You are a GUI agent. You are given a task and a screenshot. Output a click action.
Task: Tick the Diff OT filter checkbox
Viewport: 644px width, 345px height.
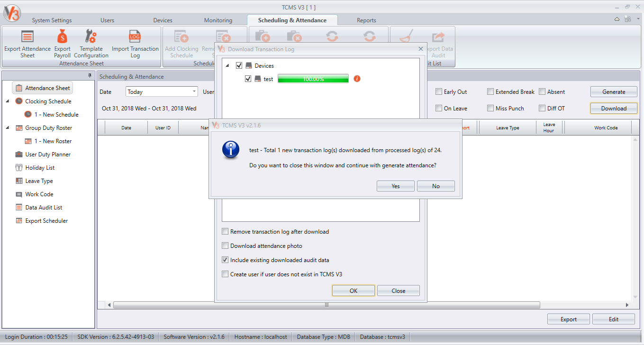[x=542, y=109]
